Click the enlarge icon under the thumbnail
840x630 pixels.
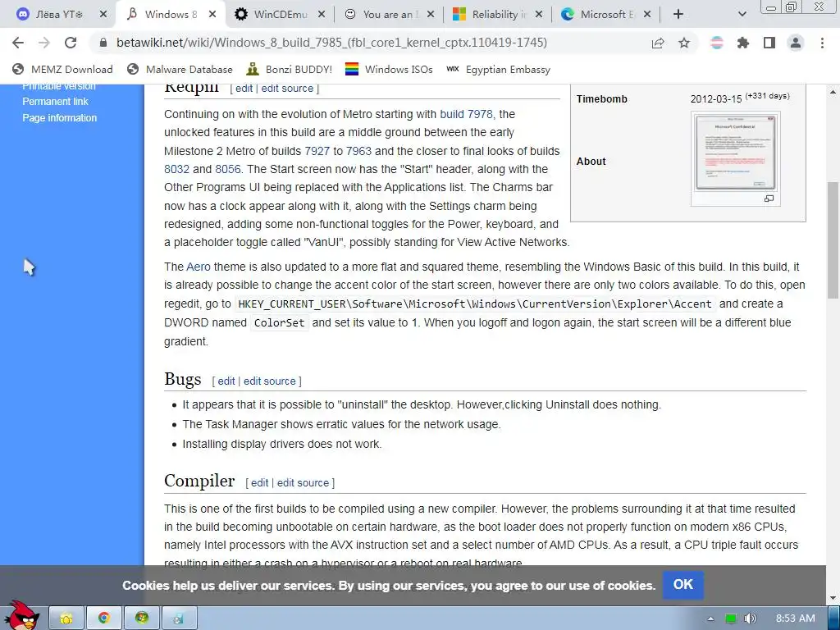pyautogui.click(x=769, y=199)
